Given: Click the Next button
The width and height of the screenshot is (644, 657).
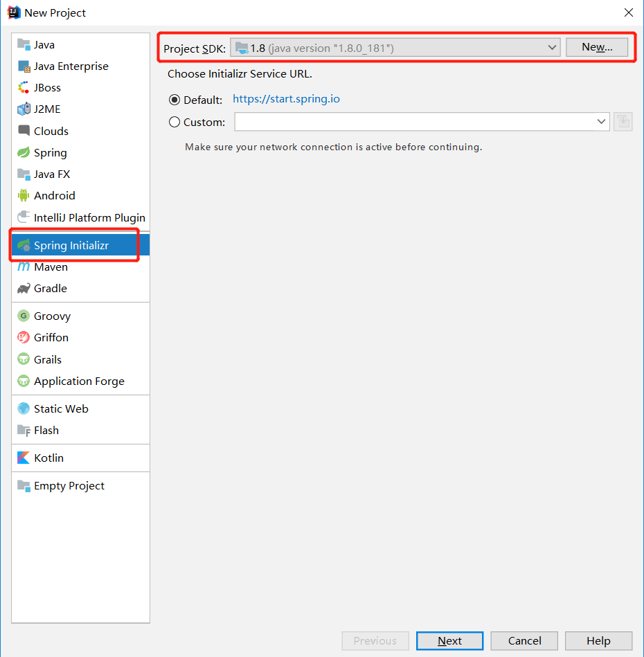Looking at the screenshot, I should (449, 640).
